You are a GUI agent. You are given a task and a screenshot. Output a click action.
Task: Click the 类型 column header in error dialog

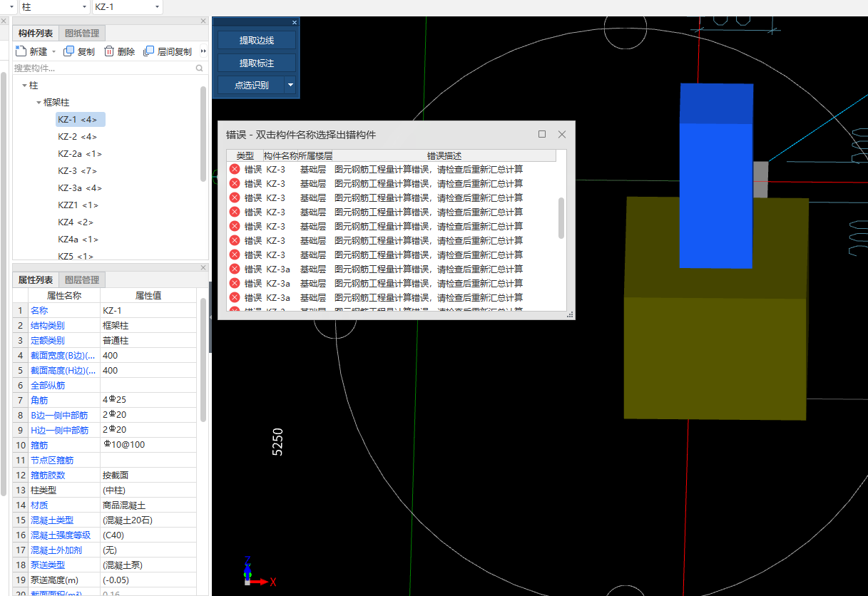pos(245,155)
